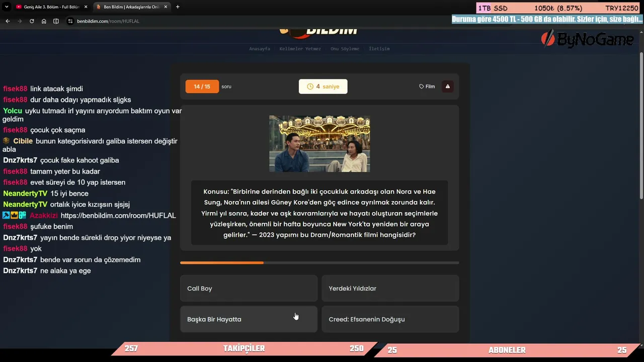
Task: Open the Kelimeler Yetmez menu item
Action: tap(300, 49)
